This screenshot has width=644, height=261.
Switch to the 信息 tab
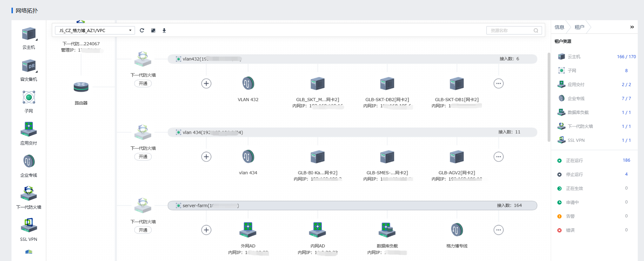pyautogui.click(x=559, y=27)
